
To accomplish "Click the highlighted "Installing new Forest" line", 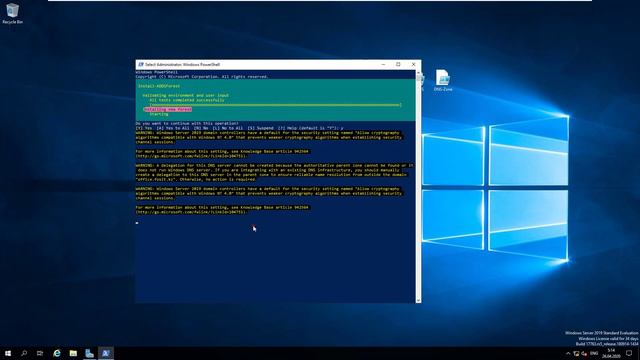I will [x=168, y=109].
